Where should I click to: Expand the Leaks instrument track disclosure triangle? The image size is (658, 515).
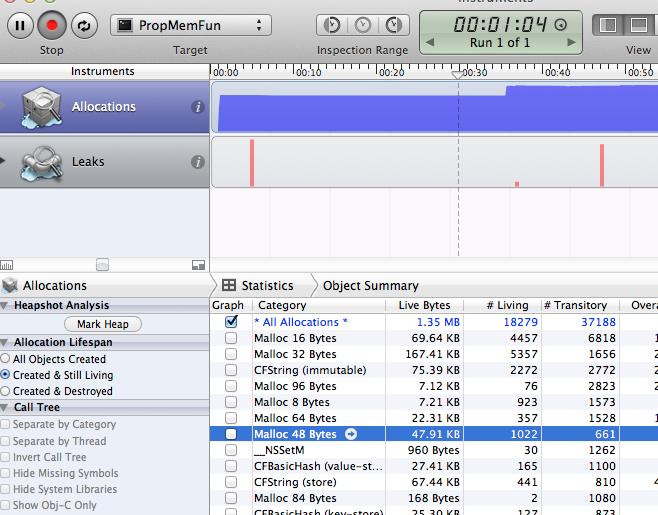pos(6,162)
